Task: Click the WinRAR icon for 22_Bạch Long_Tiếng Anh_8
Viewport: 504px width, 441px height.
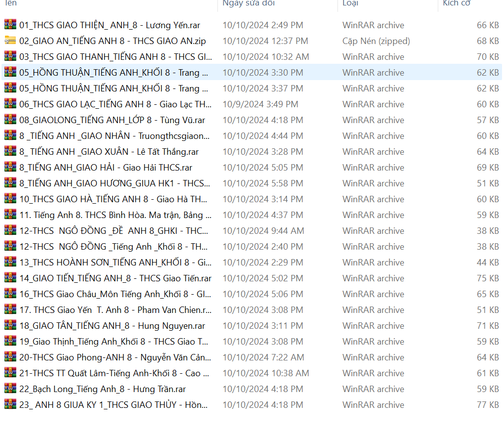Action: [10, 389]
